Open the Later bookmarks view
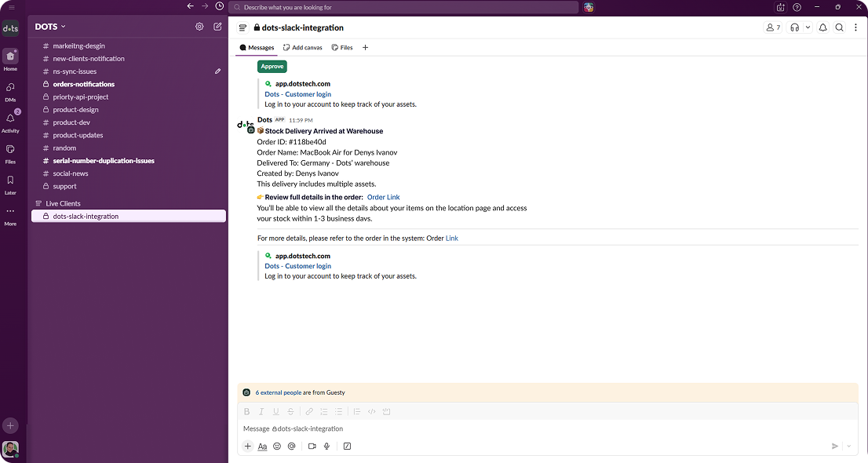 click(x=10, y=185)
